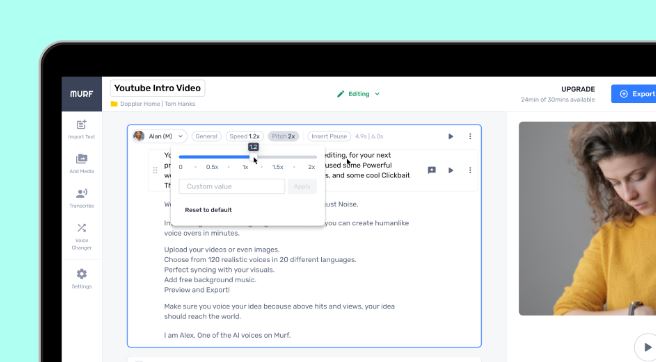Open the Import Text tool in sidebar
Viewport: 656px width, 362px height.
click(82, 128)
